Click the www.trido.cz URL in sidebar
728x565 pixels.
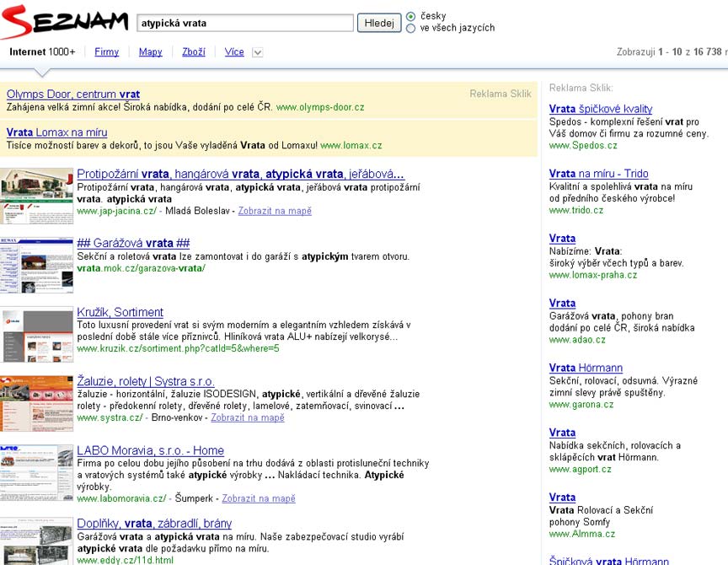576,211
